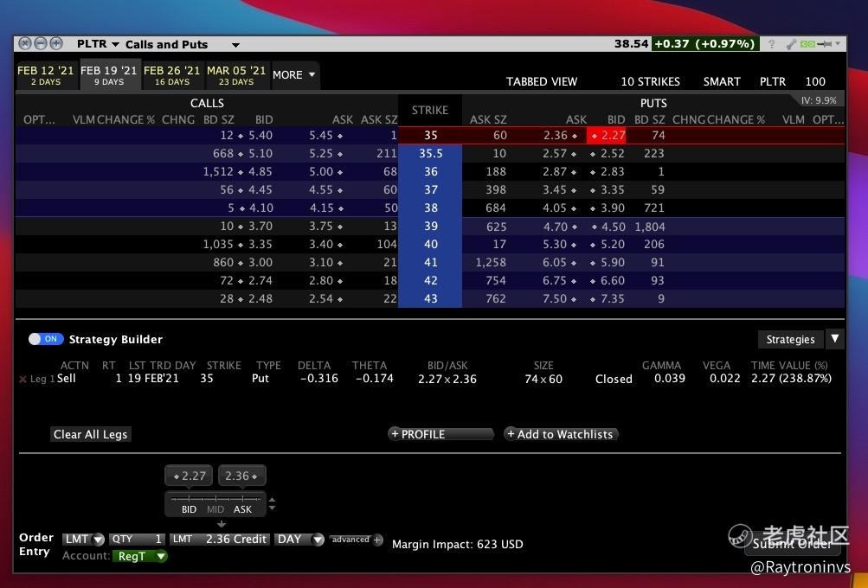Select the 36 strike cell

430,171
